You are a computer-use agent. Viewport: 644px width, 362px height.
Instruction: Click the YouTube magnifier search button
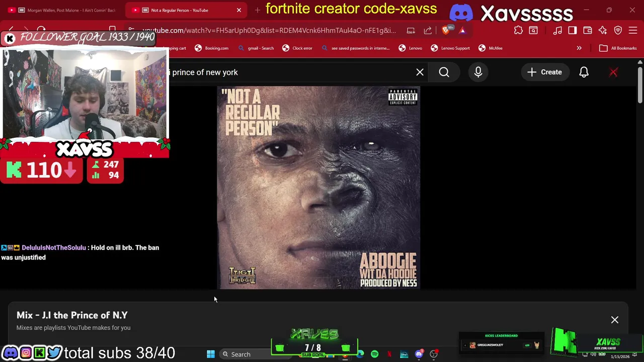444,72
